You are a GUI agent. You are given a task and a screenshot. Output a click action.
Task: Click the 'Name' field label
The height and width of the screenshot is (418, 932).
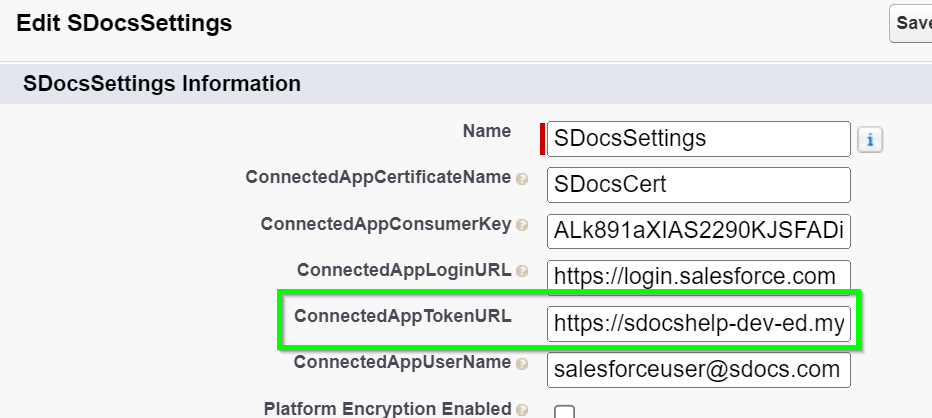[x=487, y=131]
